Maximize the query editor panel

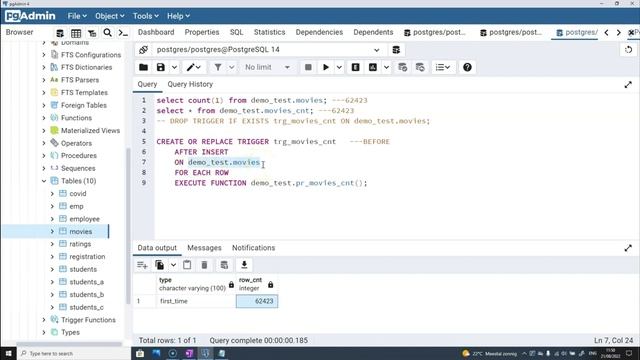coord(628,84)
